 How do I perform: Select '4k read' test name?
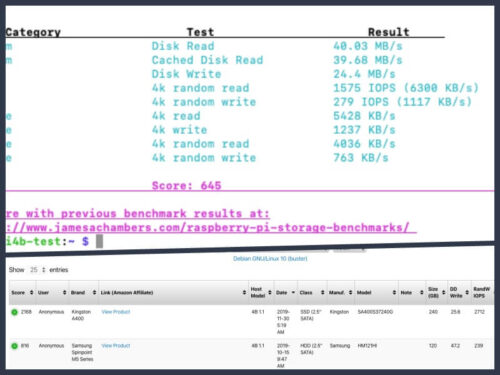(x=176, y=116)
